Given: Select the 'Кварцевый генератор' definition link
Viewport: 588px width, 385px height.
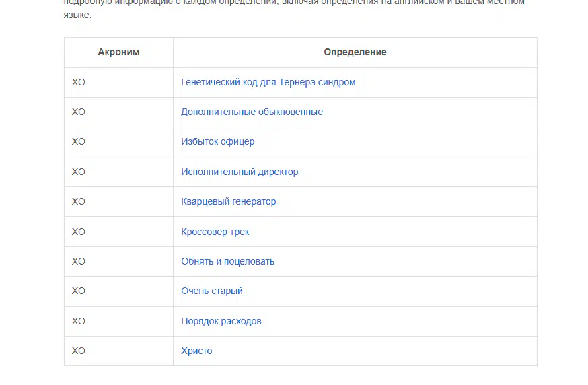Looking at the screenshot, I should [228, 201].
